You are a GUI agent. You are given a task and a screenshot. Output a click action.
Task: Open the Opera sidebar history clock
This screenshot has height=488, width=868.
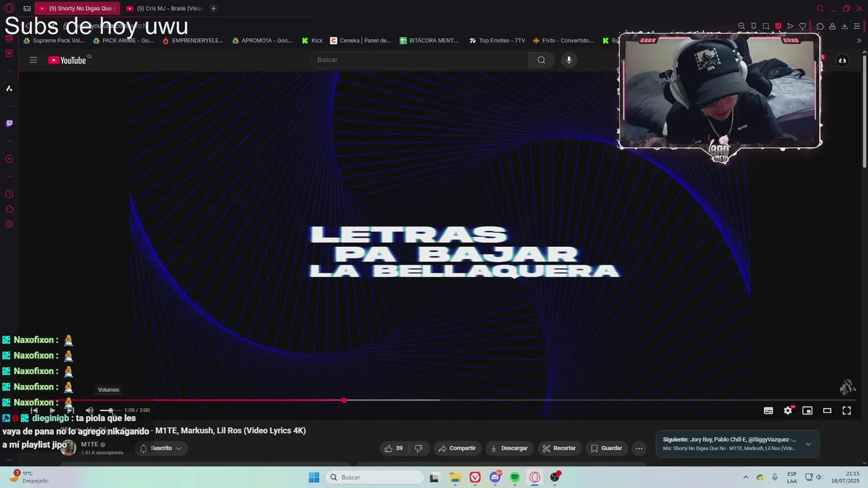coord(9,195)
